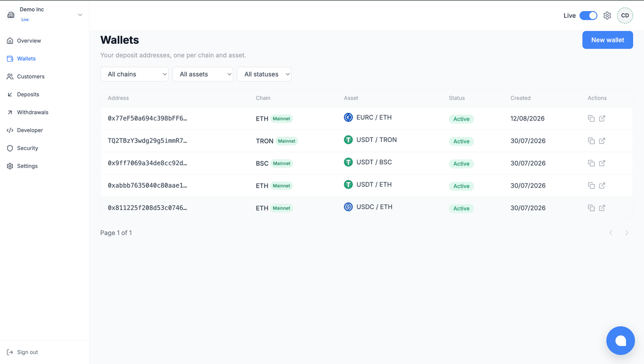Click the Mainnet badge on the TRON row
The height and width of the screenshot is (364, 644).
(287, 141)
